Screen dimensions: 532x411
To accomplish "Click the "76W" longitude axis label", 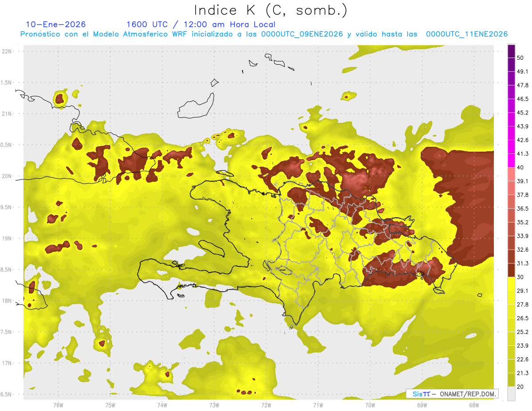I will (x=58, y=405).
